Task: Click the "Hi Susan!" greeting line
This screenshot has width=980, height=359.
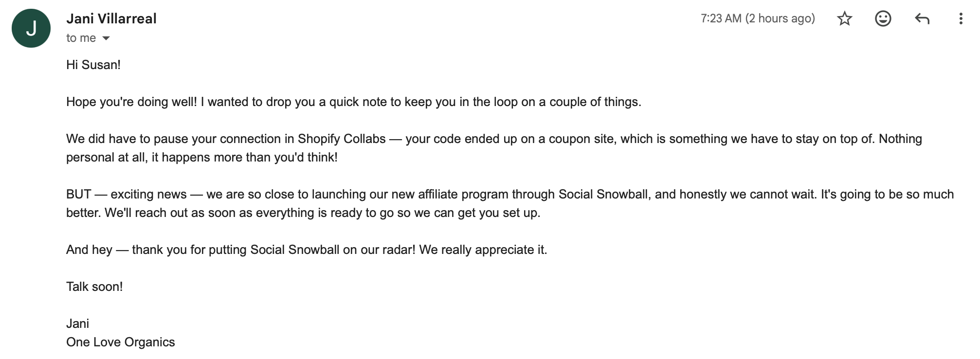Action: click(x=93, y=65)
